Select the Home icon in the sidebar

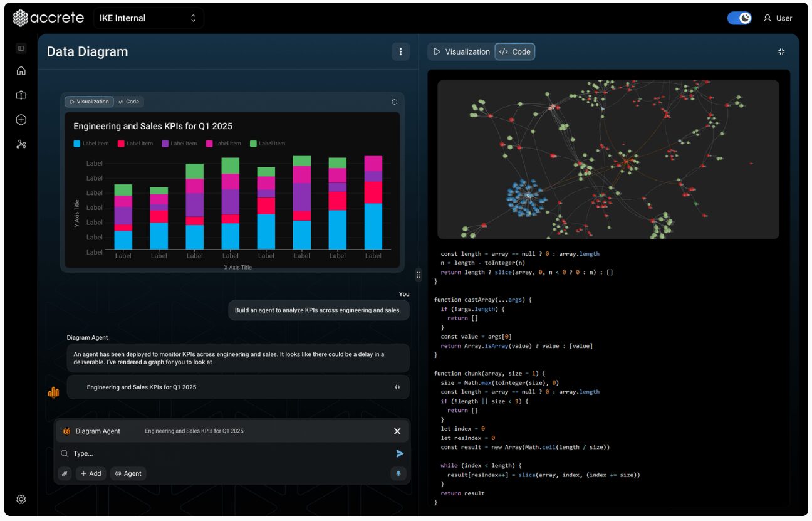coord(21,71)
